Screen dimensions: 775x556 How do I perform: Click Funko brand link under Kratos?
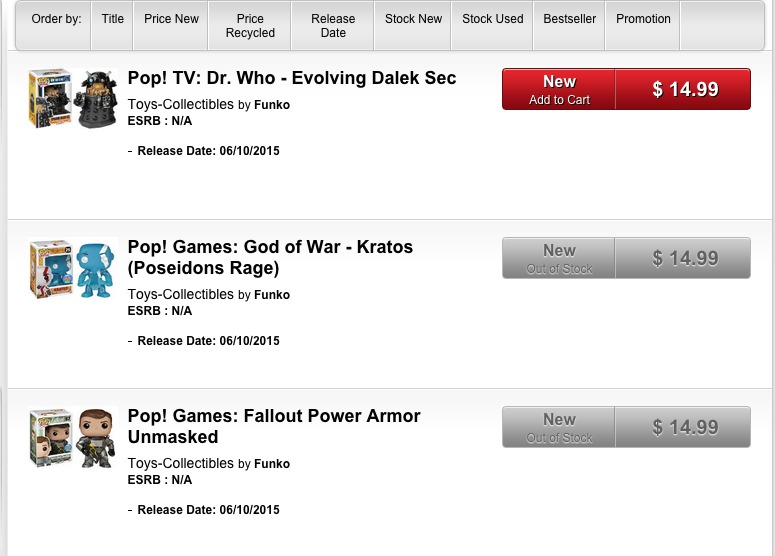(x=272, y=295)
